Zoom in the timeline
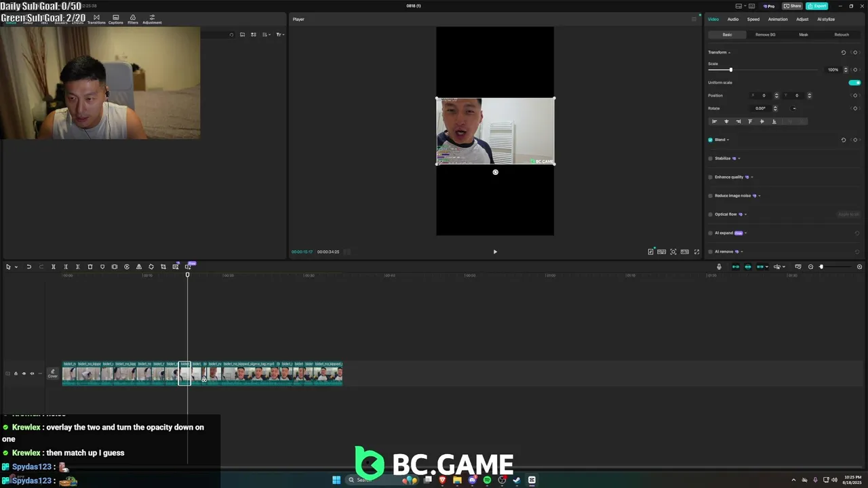 coord(860,267)
